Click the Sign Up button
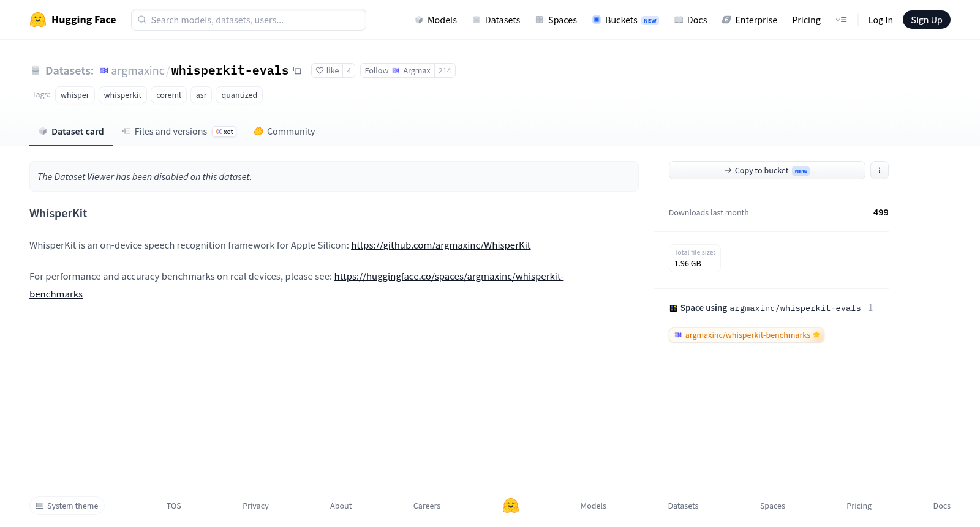The width and height of the screenshot is (980, 527). pos(926,20)
